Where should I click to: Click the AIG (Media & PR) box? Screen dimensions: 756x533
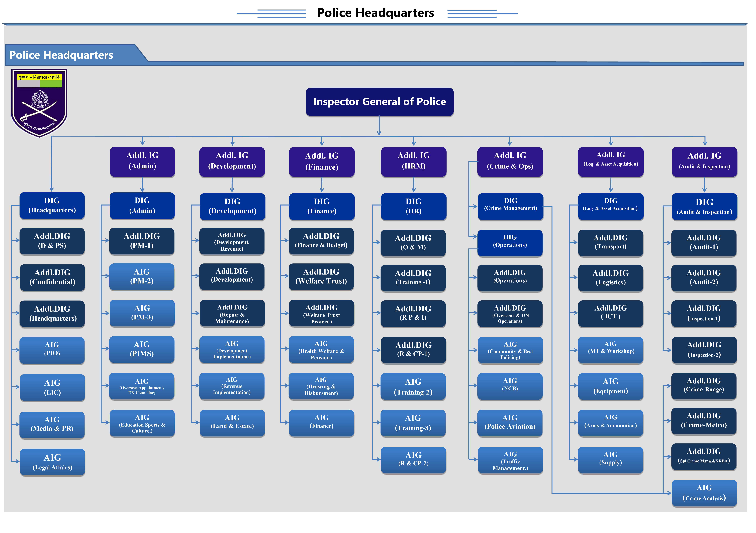click(x=52, y=424)
